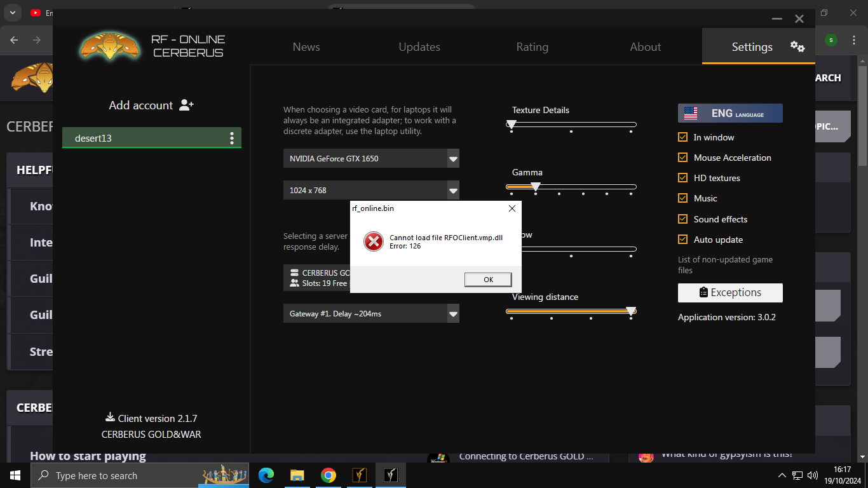Switch to the Updates tab

coord(419,47)
